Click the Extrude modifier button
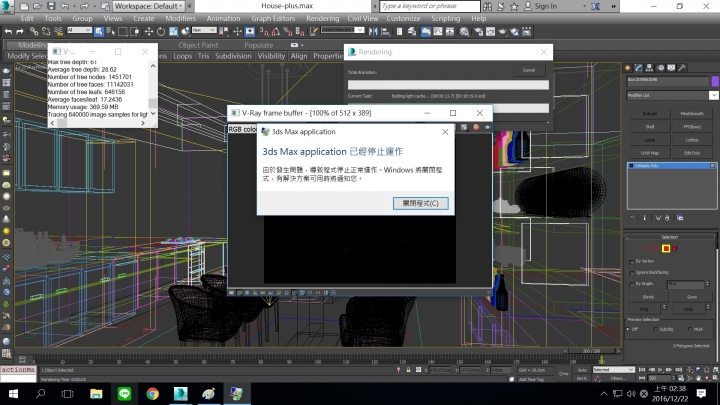The width and height of the screenshot is (720, 405). 649,113
